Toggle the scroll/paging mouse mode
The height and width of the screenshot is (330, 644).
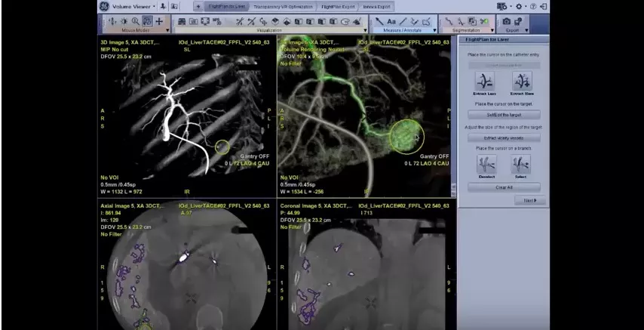[x=112, y=21]
